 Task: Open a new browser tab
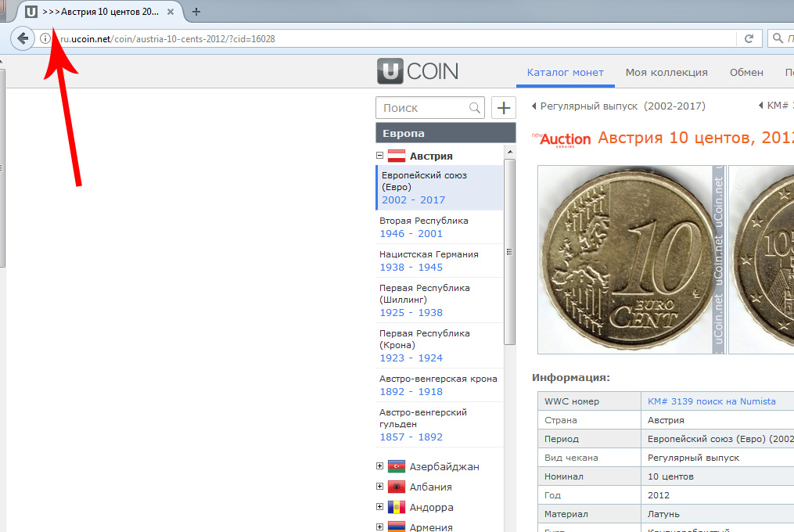click(196, 12)
